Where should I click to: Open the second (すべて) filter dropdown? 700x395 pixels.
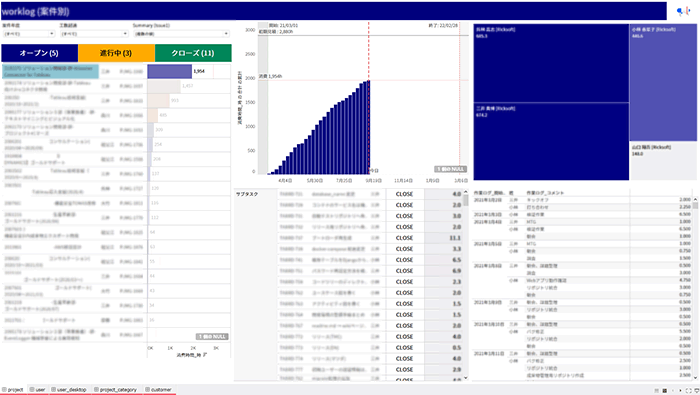[94, 34]
